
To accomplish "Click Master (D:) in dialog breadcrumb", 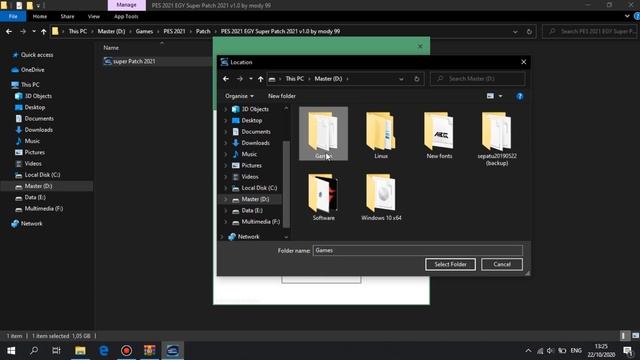I will pos(328,79).
